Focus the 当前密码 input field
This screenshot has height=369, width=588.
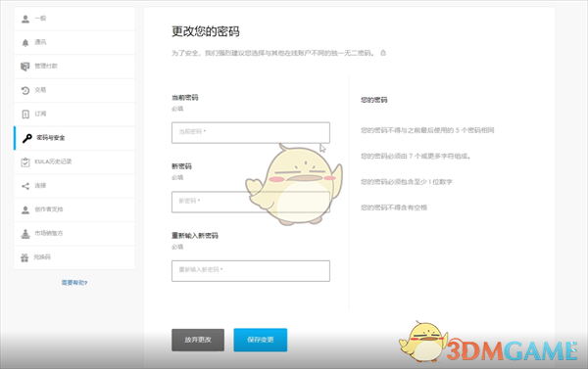251,132
